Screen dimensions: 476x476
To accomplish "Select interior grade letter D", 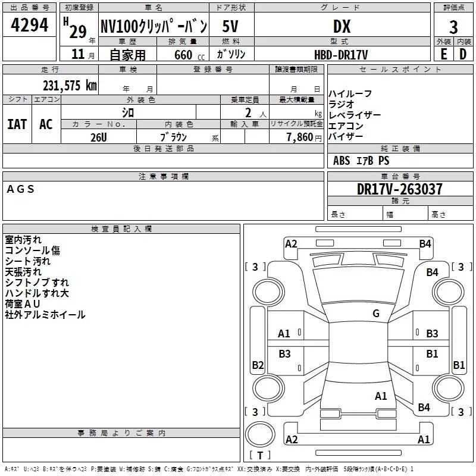I will click(x=463, y=54).
